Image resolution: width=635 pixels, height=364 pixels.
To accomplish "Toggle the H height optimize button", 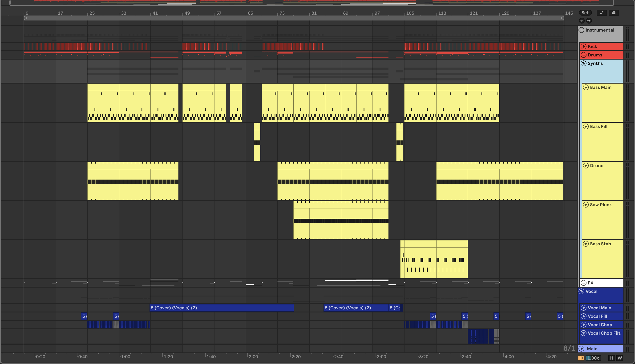I will click(x=611, y=358).
